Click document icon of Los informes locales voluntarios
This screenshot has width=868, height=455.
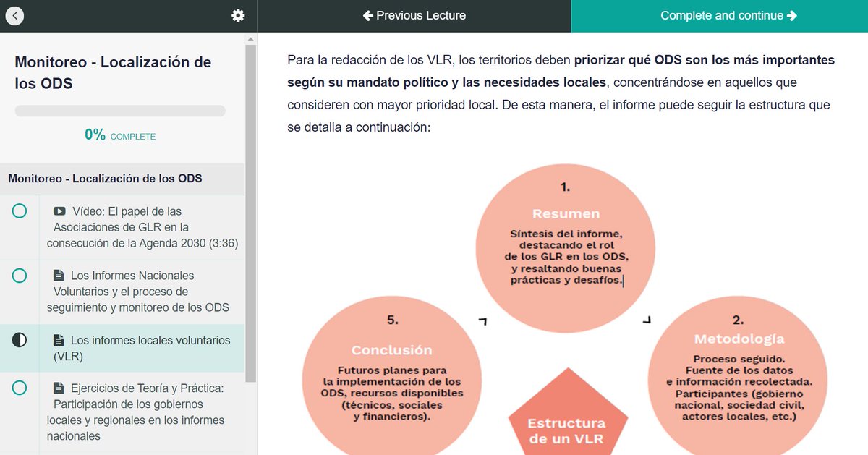click(59, 340)
